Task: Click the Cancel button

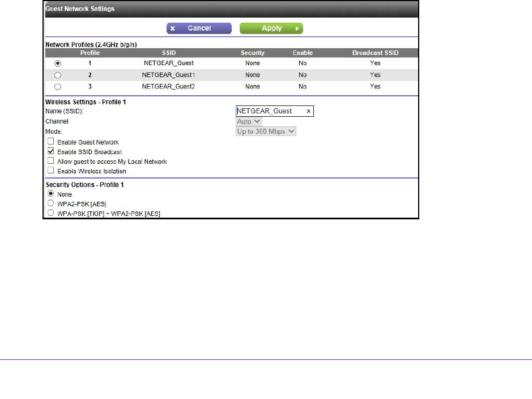Action: (x=199, y=28)
